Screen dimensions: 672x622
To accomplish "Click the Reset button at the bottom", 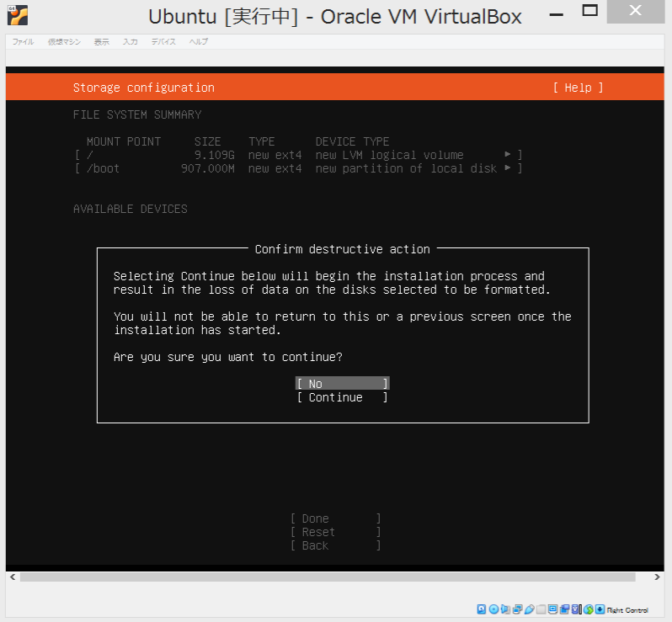I will (335, 532).
